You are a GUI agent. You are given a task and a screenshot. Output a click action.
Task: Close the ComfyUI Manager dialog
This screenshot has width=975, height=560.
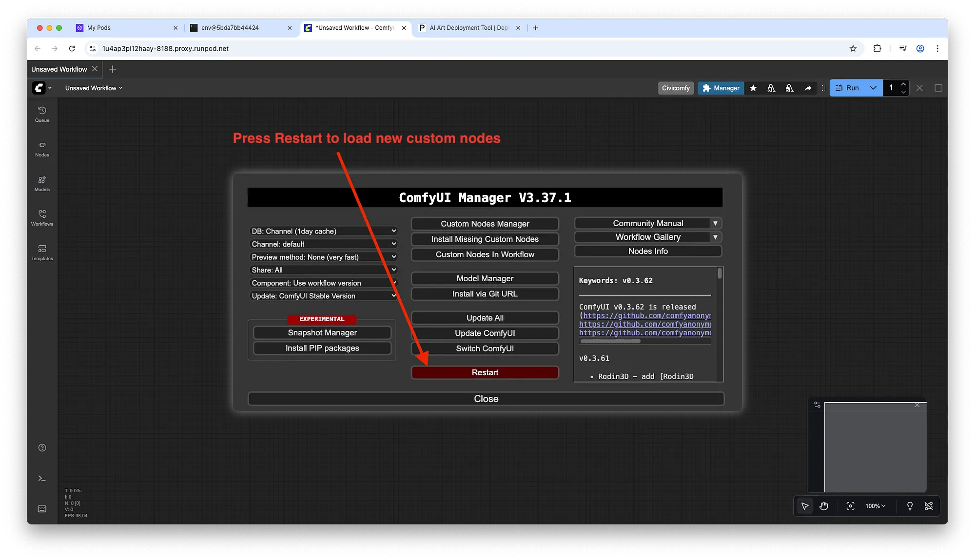pyautogui.click(x=486, y=399)
